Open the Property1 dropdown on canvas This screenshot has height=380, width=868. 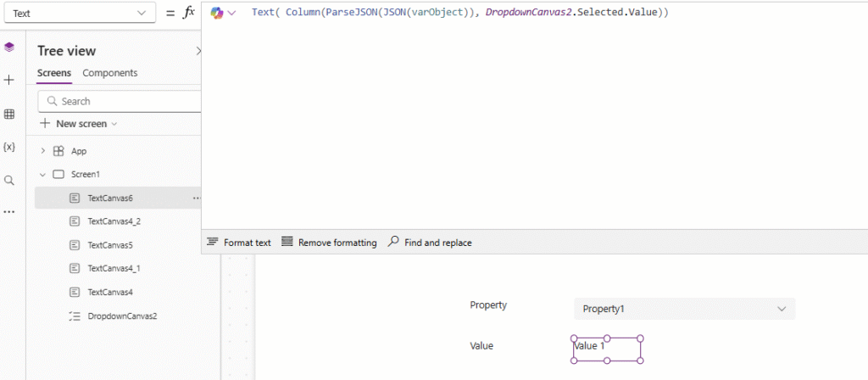pyautogui.click(x=684, y=309)
